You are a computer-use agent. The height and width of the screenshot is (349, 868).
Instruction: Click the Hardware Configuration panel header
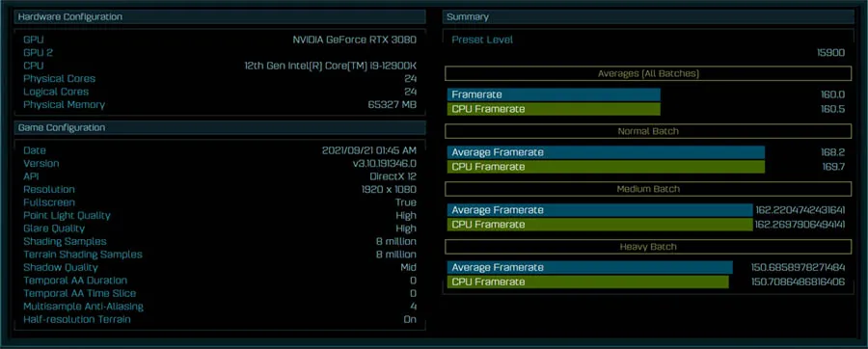220,16
